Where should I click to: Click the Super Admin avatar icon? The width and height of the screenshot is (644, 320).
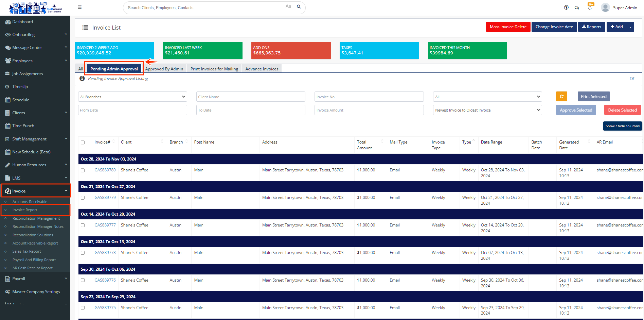click(x=605, y=7)
